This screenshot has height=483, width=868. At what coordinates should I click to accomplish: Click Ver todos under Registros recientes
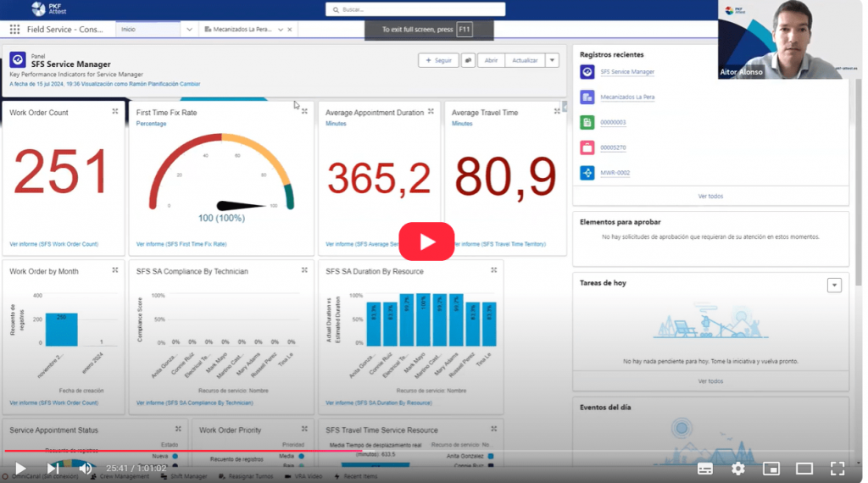point(710,197)
